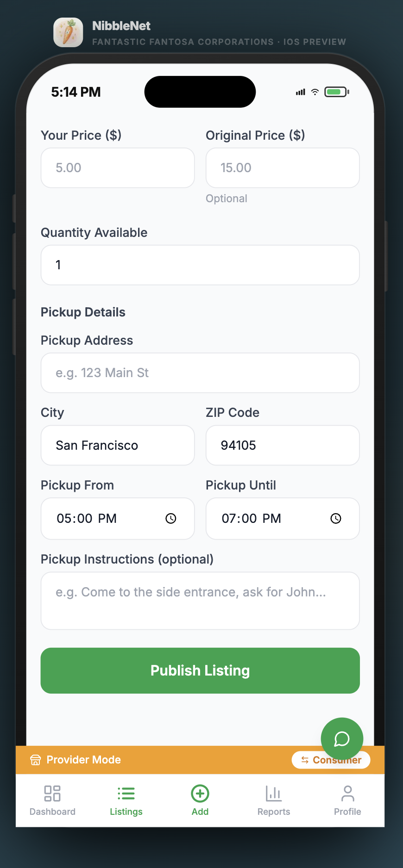This screenshot has width=403, height=868.
Task: Tap the Add plus circle icon
Action: point(200,793)
